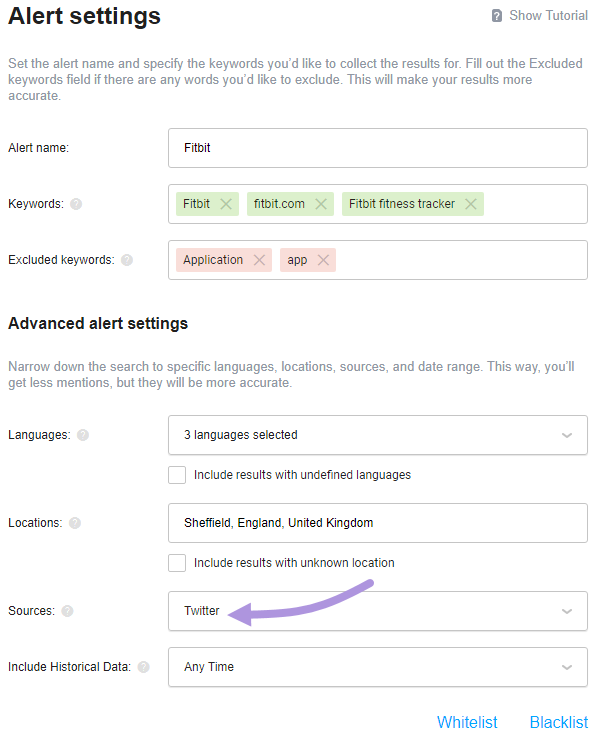Expand the Sources dropdown showing Twitter
596x735 pixels.
tap(378, 611)
